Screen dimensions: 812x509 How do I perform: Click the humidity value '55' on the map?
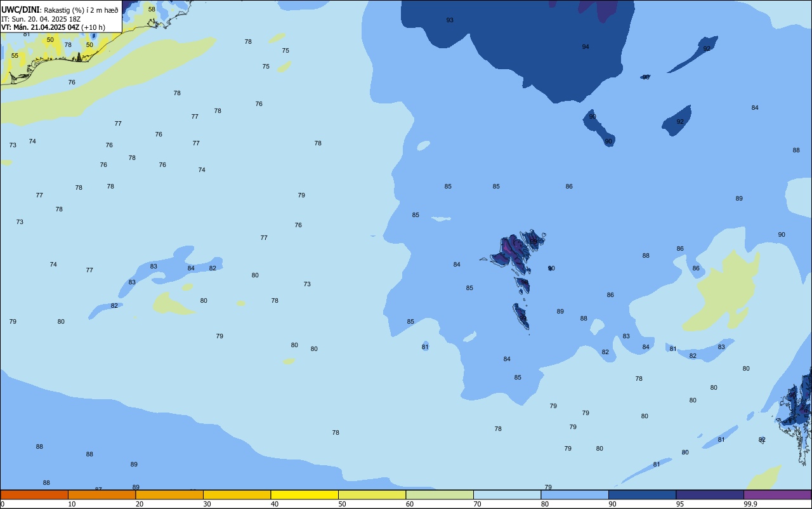[x=15, y=56]
